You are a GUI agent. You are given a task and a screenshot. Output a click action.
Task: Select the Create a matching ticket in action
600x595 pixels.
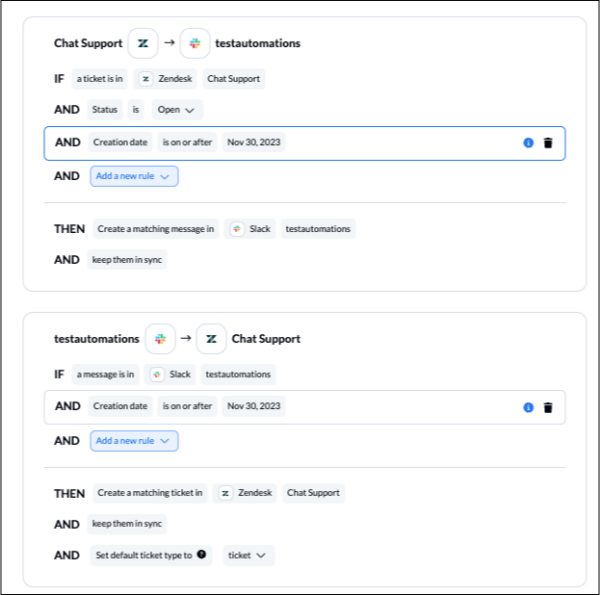[150, 493]
